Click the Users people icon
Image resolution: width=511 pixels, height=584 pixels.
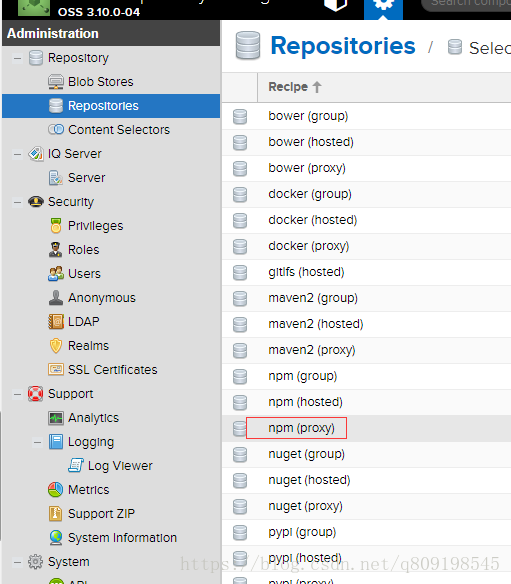56,274
